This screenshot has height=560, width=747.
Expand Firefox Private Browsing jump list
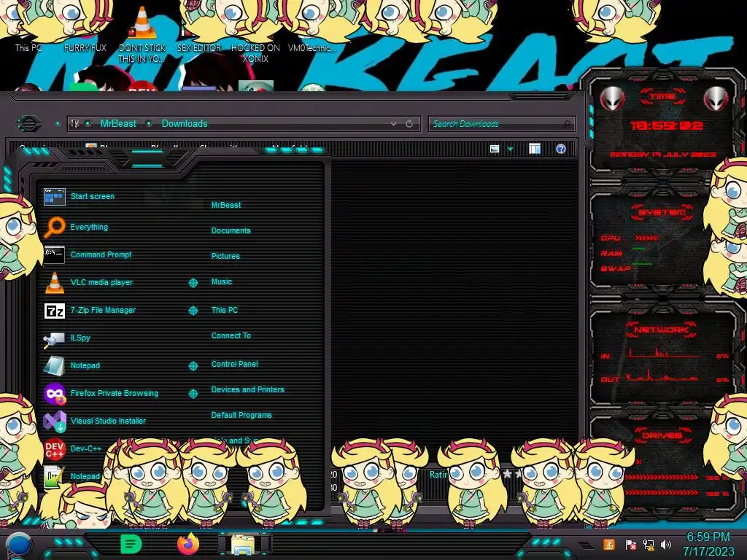pyautogui.click(x=193, y=393)
